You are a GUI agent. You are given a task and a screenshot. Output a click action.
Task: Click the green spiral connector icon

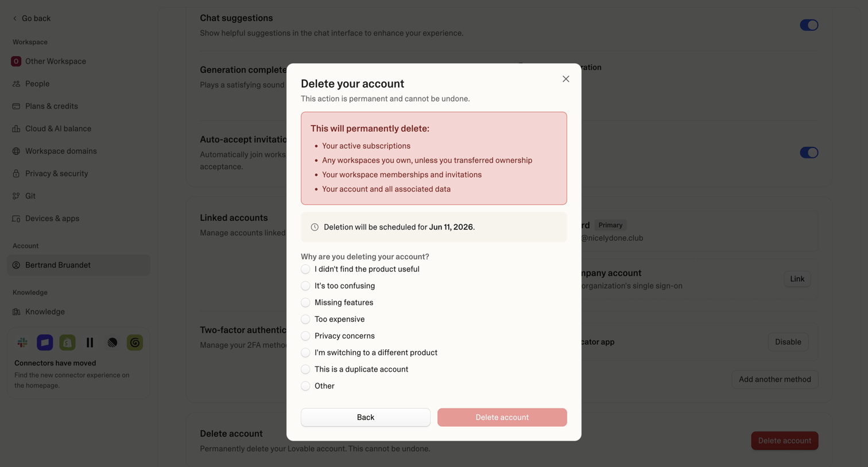(x=135, y=343)
